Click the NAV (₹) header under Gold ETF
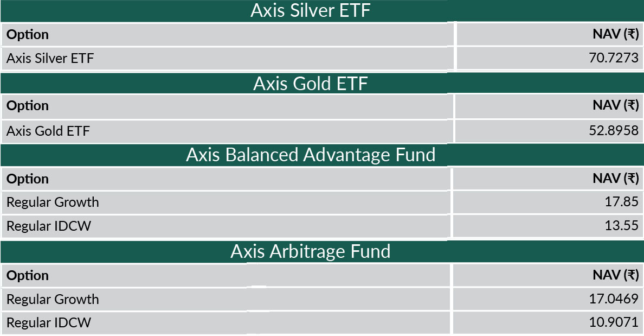The image size is (644, 336). click(616, 106)
